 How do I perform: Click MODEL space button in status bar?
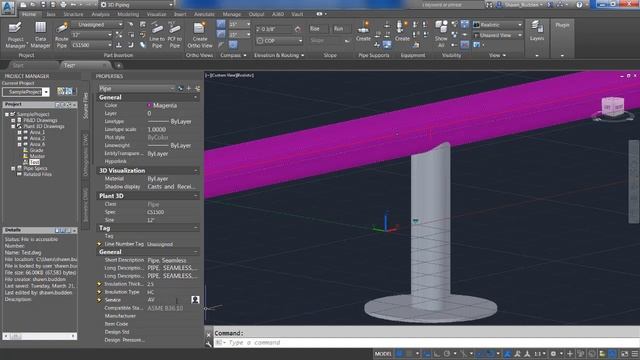[383, 354]
